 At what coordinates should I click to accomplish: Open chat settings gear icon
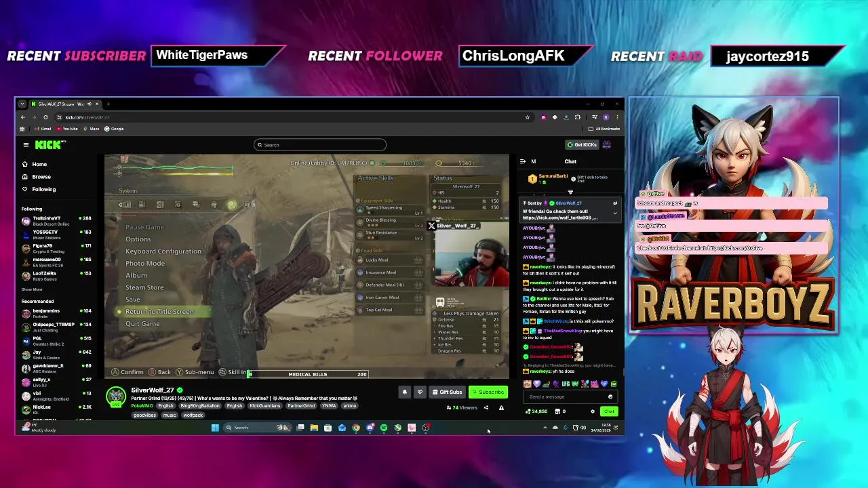(x=592, y=411)
